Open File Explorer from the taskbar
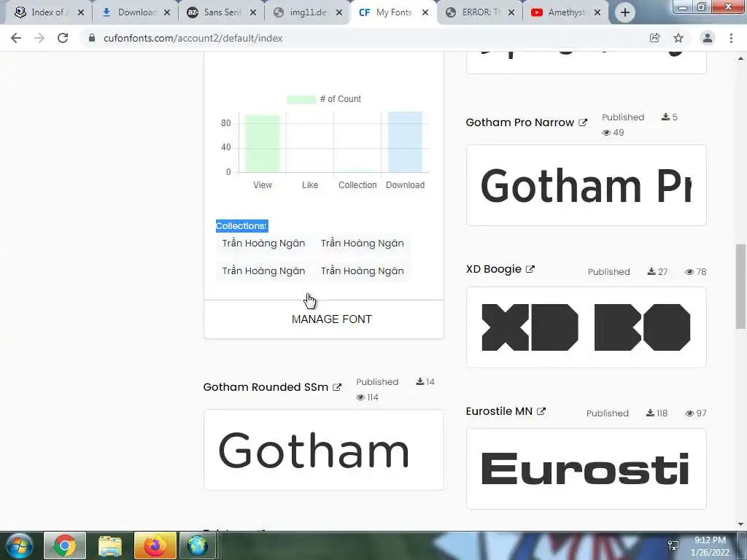The height and width of the screenshot is (560, 747). pyautogui.click(x=110, y=545)
